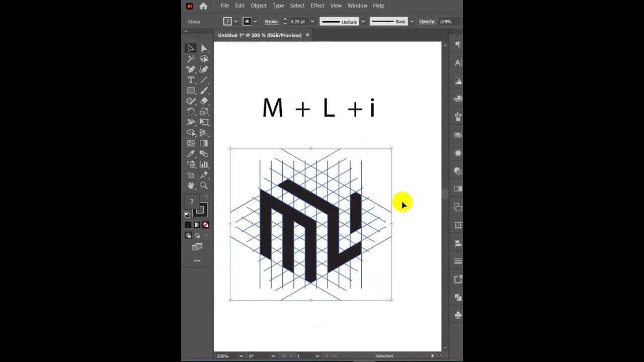Open control bar fill color swatch
The height and width of the screenshot is (362, 644).
[x=227, y=21]
